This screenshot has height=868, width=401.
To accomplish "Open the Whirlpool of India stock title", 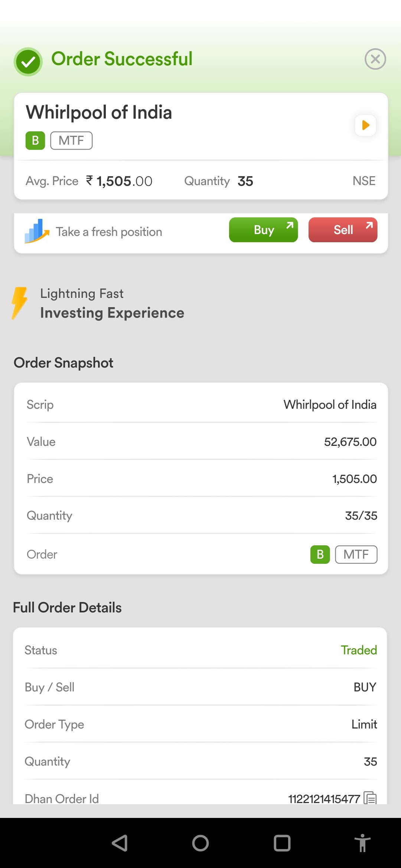I will 99,112.
